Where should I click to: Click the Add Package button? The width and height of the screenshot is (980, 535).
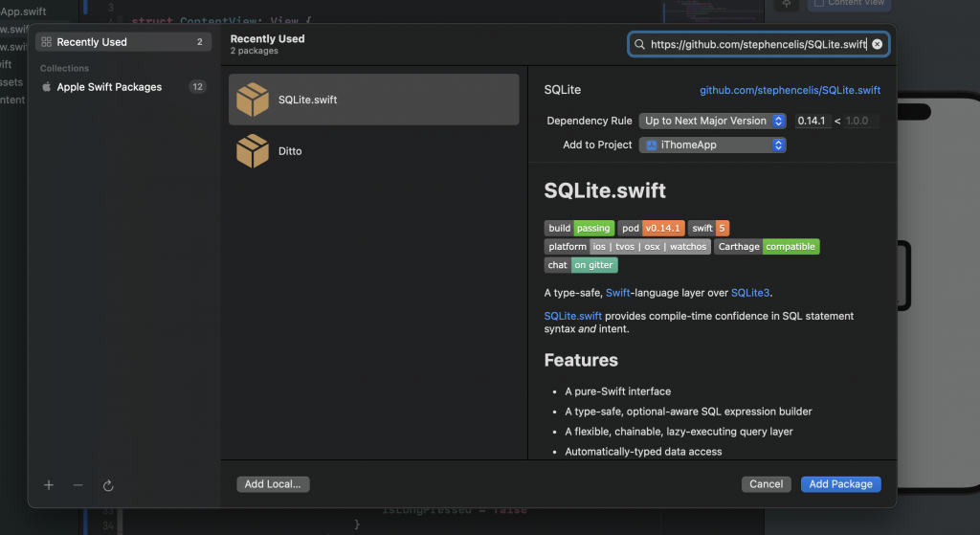[840, 484]
